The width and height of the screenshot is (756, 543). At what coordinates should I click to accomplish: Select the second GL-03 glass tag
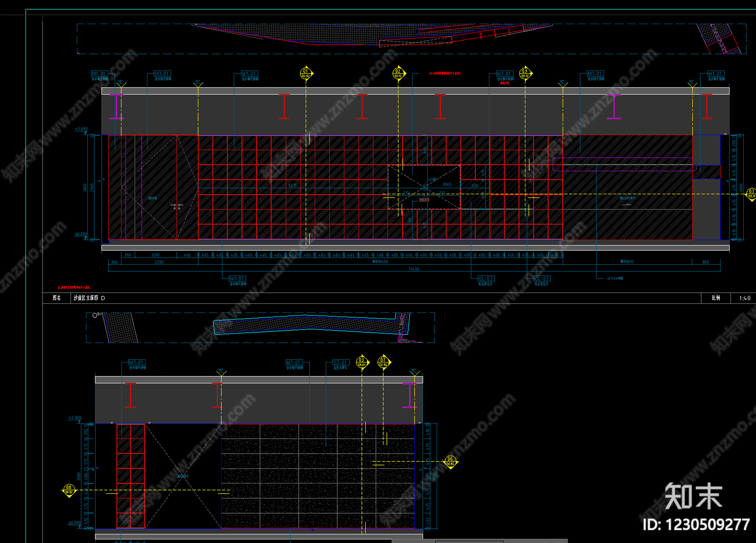[542, 279]
